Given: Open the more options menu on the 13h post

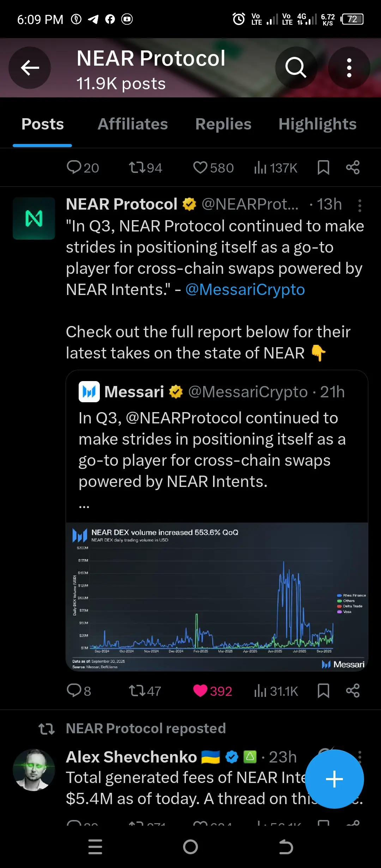Looking at the screenshot, I should (359, 205).
